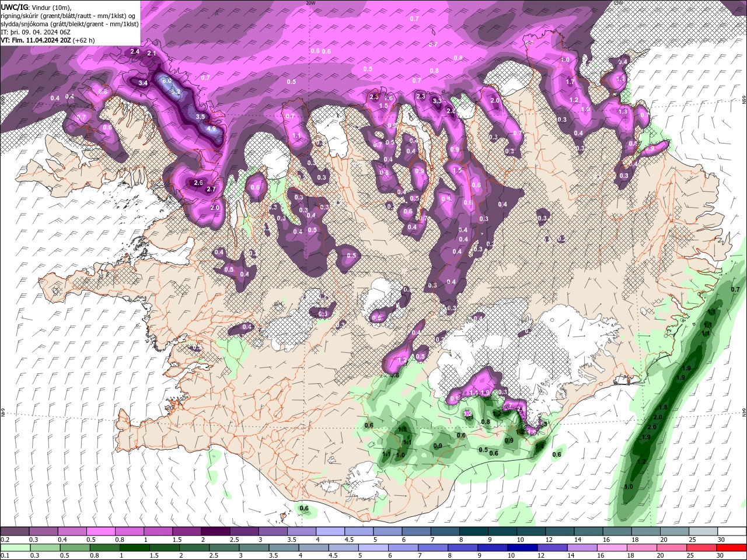The image size is (747, 560).
Task: Click the '0.2' label under the snow scale
Action: coord(5,540)
